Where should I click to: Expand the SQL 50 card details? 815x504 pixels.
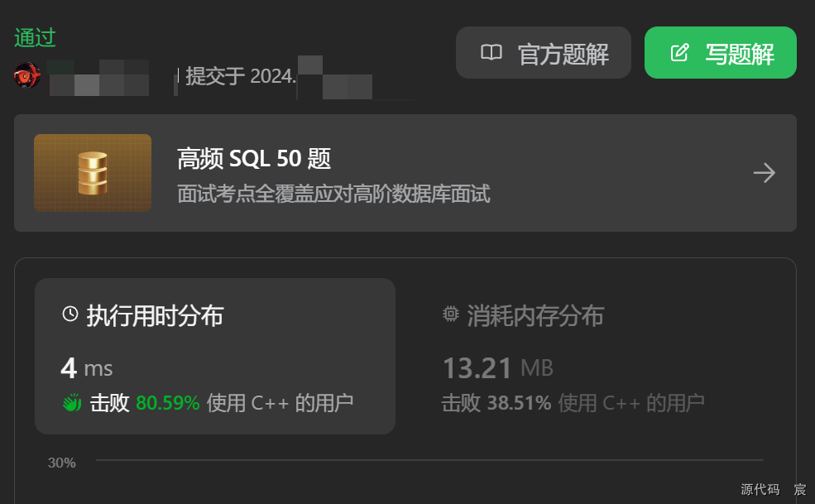click(x=405, y=172)
